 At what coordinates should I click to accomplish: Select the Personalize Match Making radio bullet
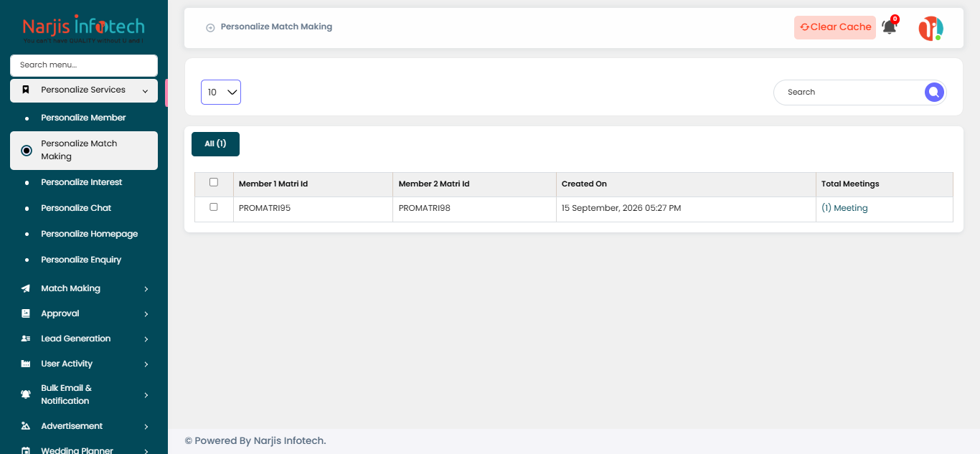pyautogui.click(x=27, y=150)
